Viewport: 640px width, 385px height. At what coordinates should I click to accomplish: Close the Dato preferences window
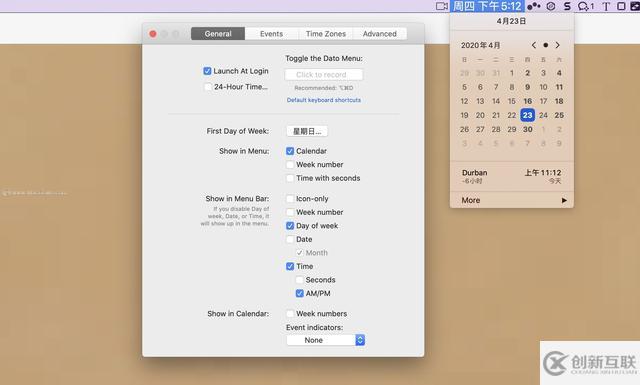point(153,34)
